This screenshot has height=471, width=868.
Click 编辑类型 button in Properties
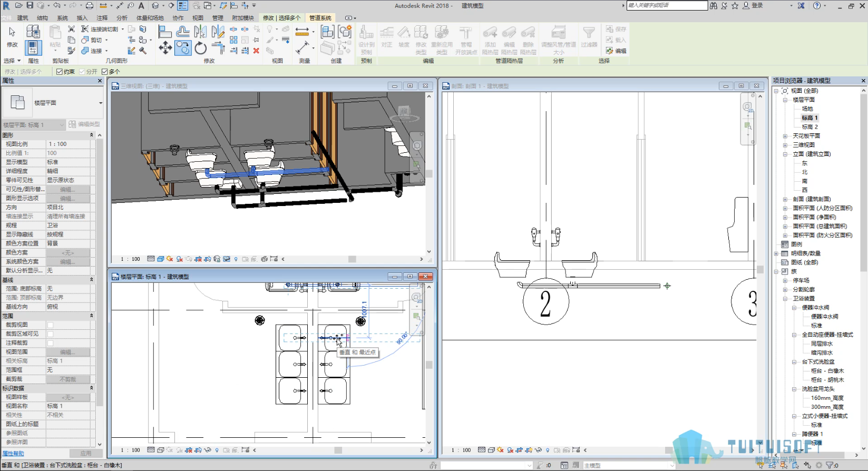point(84,124)
